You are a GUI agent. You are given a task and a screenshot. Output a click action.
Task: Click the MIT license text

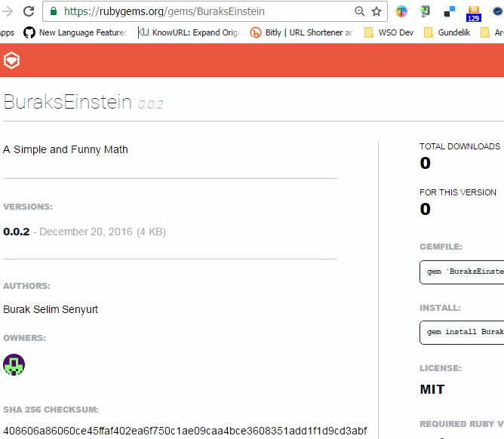(432, 389)
